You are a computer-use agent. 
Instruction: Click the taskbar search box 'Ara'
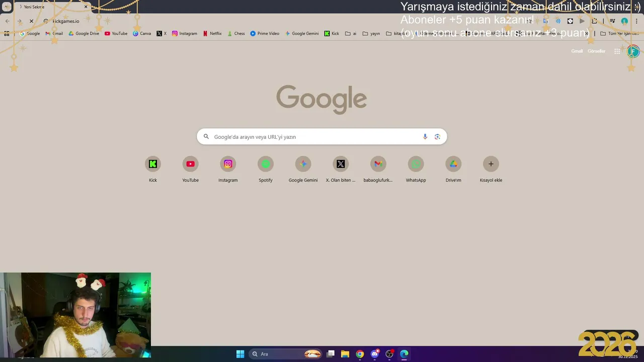[285, 354]
